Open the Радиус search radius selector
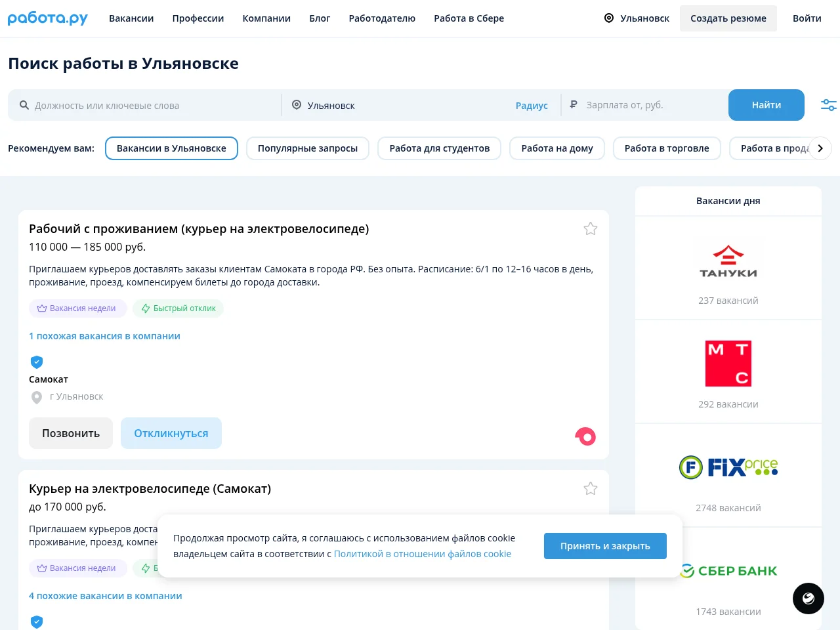 (x=532, y=106)
